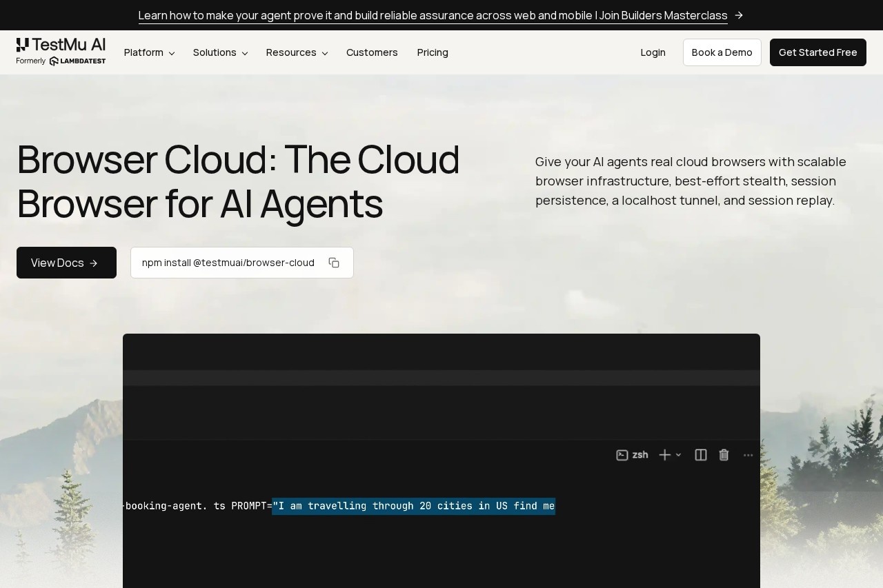
Task: Expand the Platform menu
Action: click(x=150, y=52)
